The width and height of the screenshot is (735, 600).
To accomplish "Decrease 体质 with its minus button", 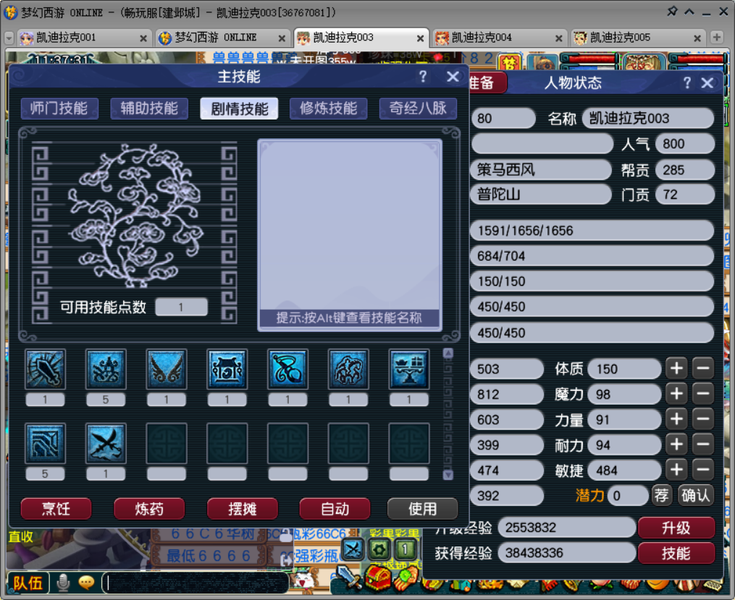I will (703, 368).
